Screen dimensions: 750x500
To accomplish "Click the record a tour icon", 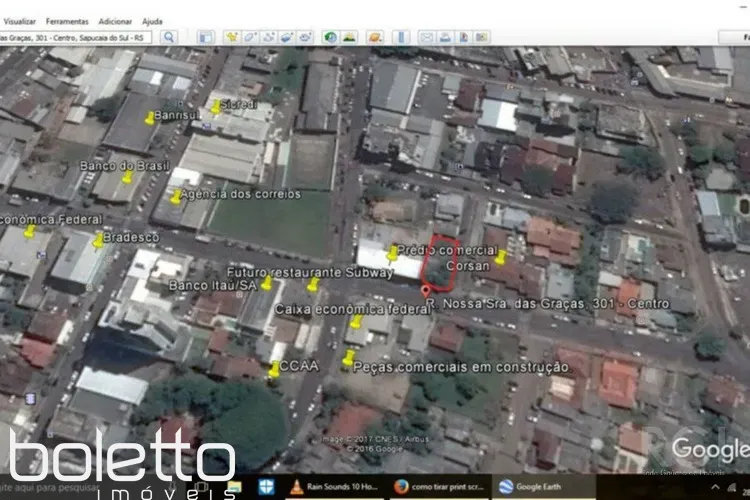I will pos(305,37).
